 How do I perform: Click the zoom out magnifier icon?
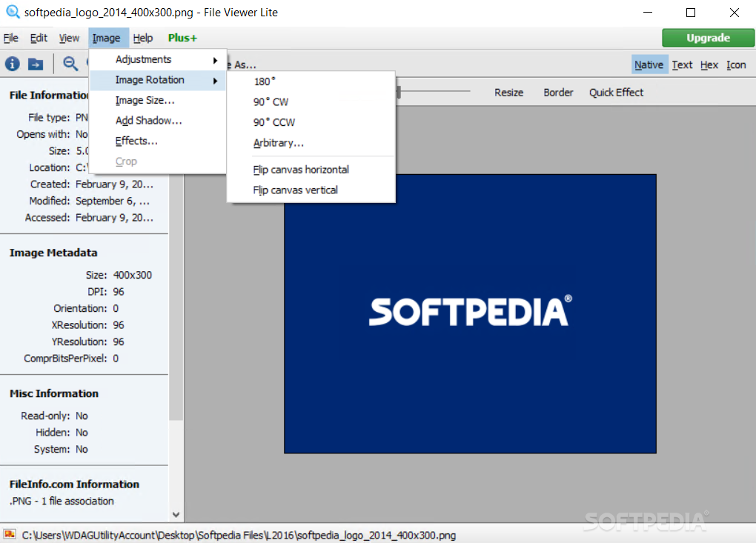pos(70,64)
